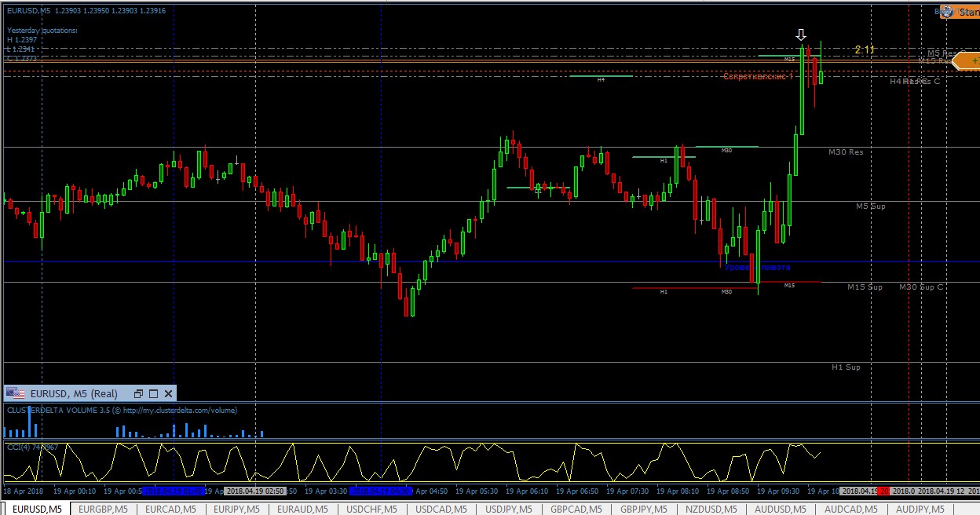The height and width of the screenshot is (515, 980).
Task: Switch to EURAUD,M5 chart tab
Action: point(304,509)
